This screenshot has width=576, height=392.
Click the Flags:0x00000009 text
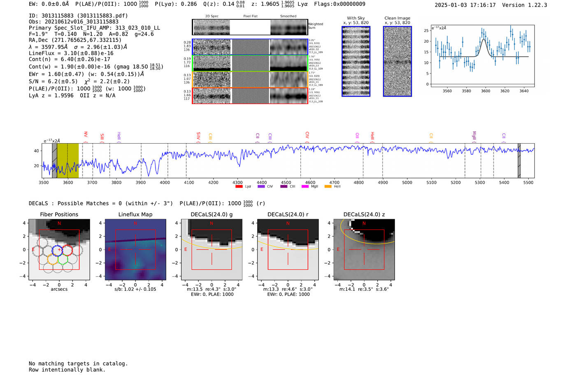339,4
